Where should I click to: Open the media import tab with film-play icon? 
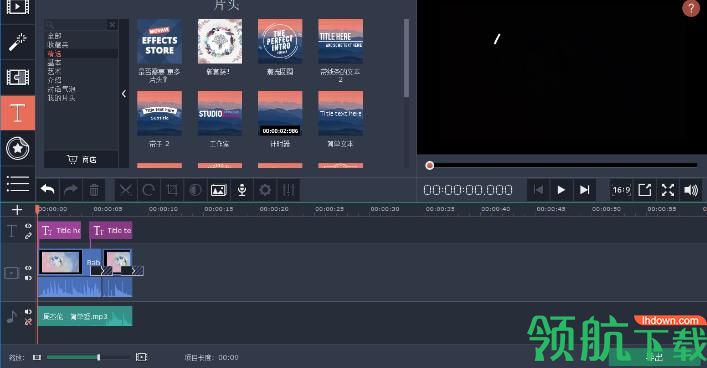coord(18,8)
